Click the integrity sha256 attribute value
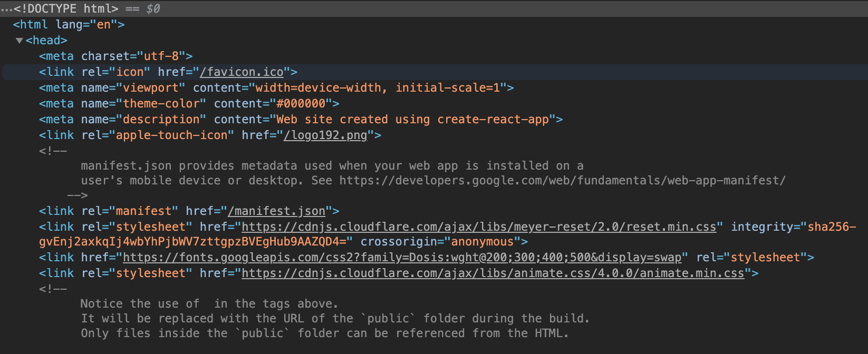The width and height of the screenshot is (868, 354). point(448,234)
